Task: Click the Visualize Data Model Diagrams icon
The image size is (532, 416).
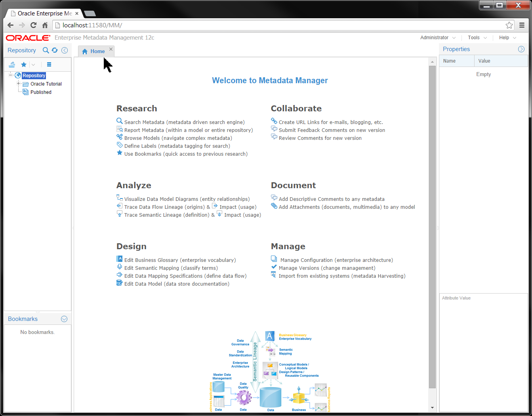Action: point(120,198)
